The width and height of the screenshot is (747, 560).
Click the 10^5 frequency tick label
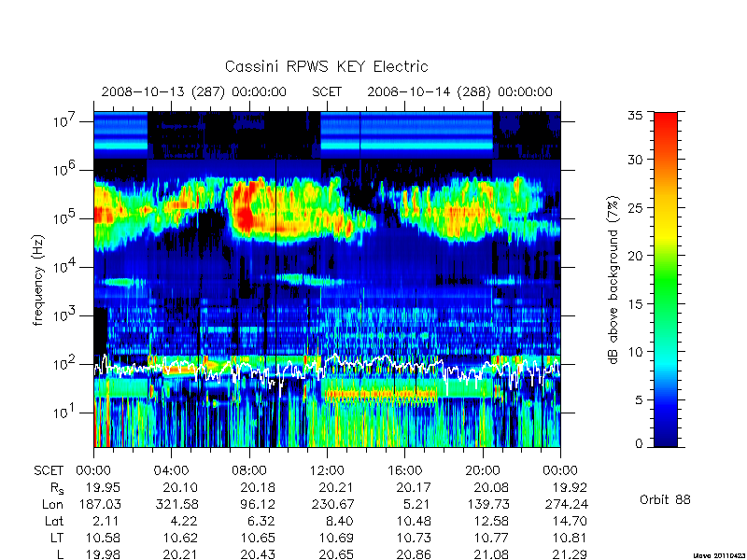(65, 217)
